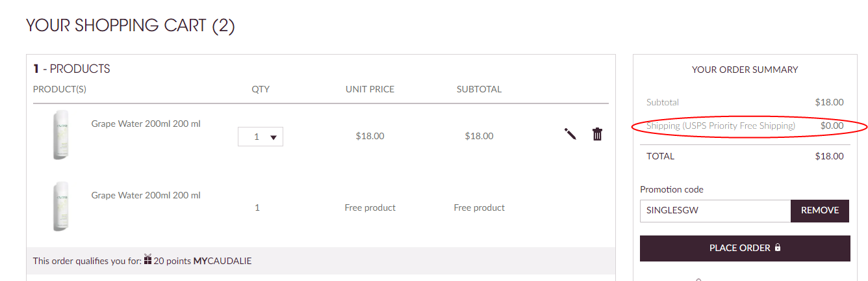Click the gift icon beside 20 points
This screenshot has height=281, width=868.
[x=147, y=260]
